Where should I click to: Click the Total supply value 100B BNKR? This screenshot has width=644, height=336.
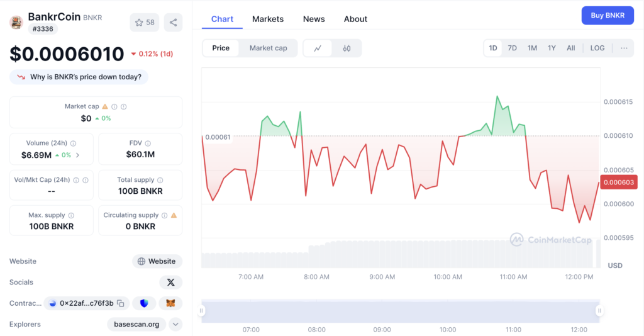[140, 191]
